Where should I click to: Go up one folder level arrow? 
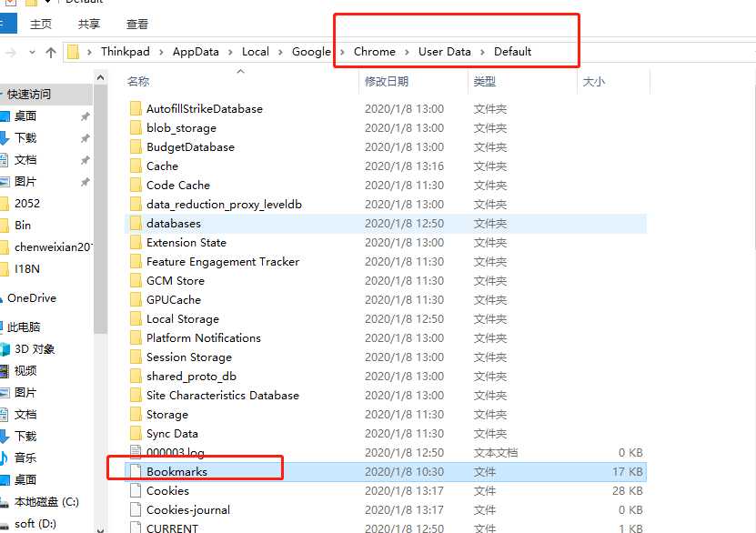pos(51,52)
